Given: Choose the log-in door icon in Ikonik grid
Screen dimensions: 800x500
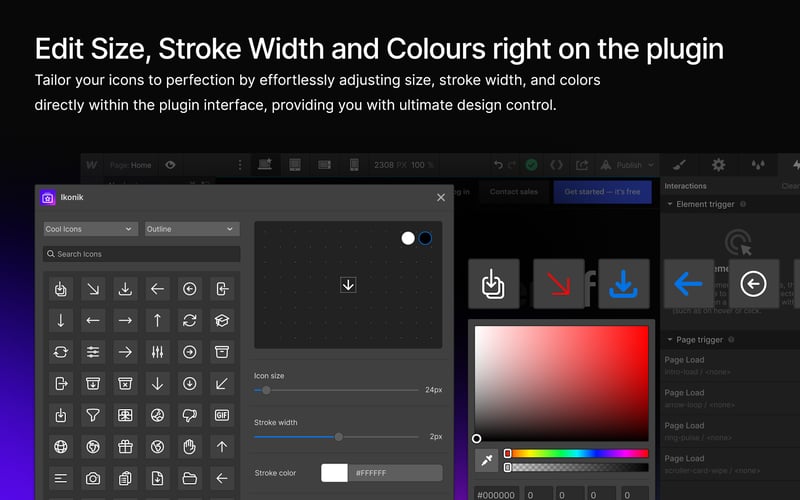Looking at the screenshot, I should click(222, 289).
